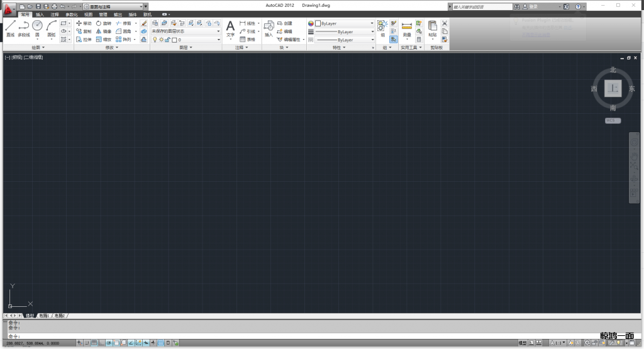The width and height of the screenshot is (644, 349).
Task: Select the Polyline (多段线) tool
Action: click(24, 28)
